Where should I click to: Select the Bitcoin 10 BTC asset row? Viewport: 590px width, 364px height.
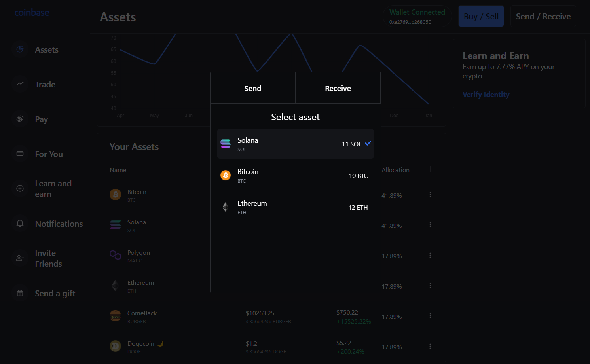pyautogui.click(x=296, y=175)
